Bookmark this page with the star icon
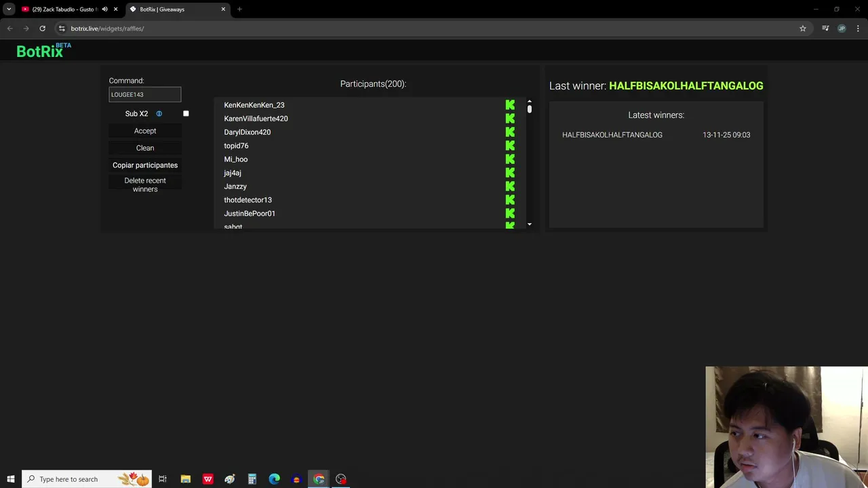The width and height of the screenshot is (868, 488). [803, 28]
